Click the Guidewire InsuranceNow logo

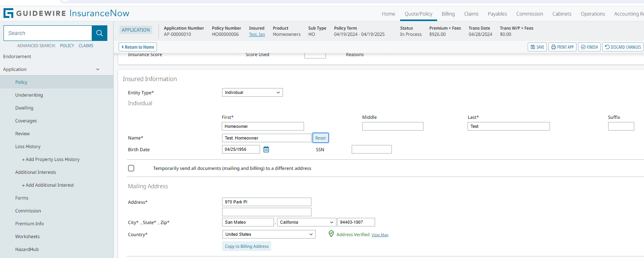66,13
